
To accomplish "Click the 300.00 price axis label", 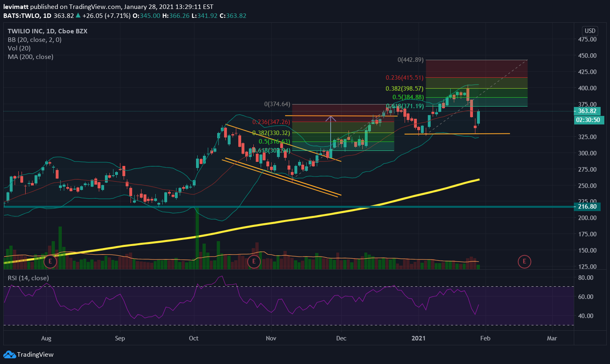I will (x=587, y=153).
